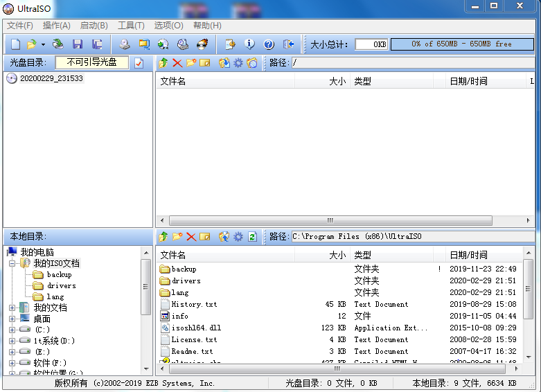Open the dropdown arrow next to the Open icon
The image size is (541, 392).
coord(43,44)
